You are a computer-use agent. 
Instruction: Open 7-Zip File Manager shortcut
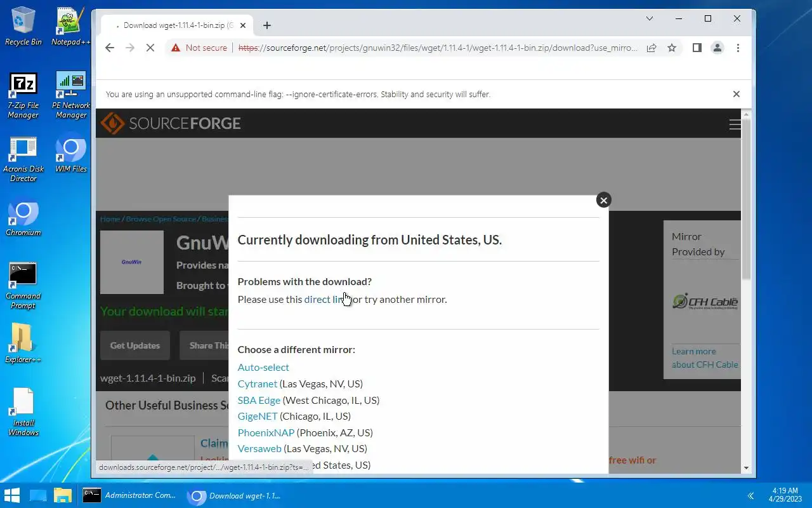pos(23,95)
